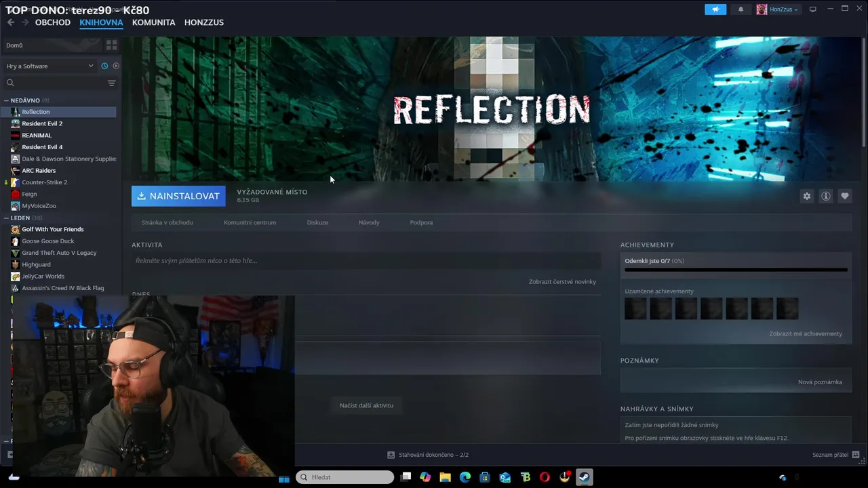This screenshot has width=868, height=488.
Task: Open the HonZzus account dropdown
Action: click(778, 9)
